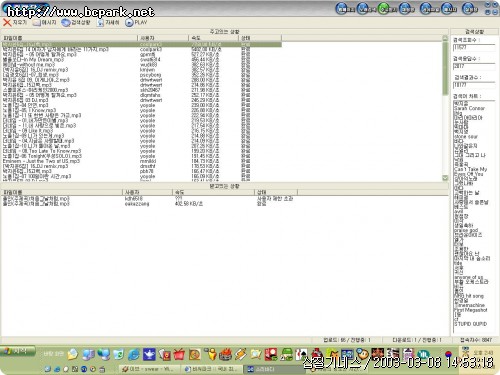Click user psycyborg in upload list
Viewport: 500px width, 375px height.
point(151,75)
